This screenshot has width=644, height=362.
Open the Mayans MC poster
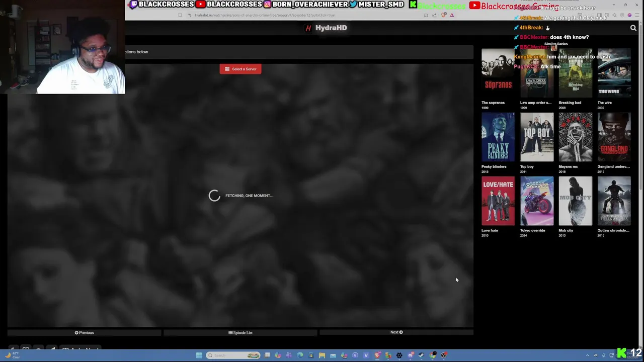point(576,137)
